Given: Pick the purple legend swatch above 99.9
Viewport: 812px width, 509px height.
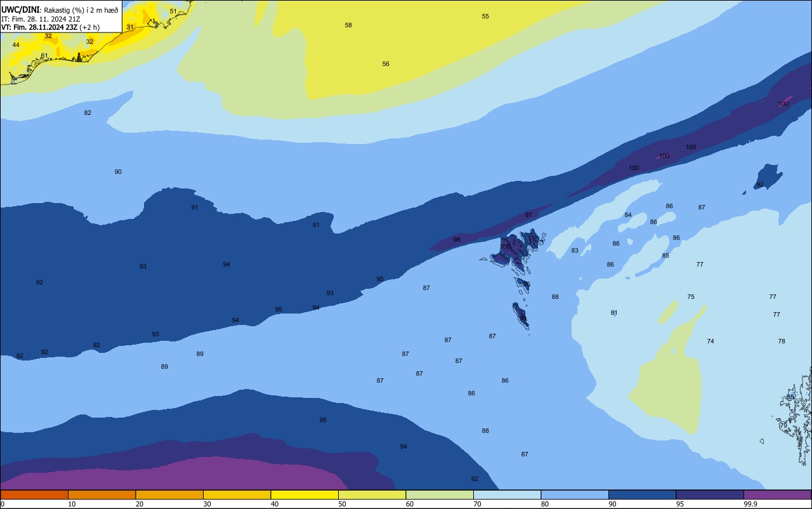Looking at the screenshot, I should [x=777, y=494].
